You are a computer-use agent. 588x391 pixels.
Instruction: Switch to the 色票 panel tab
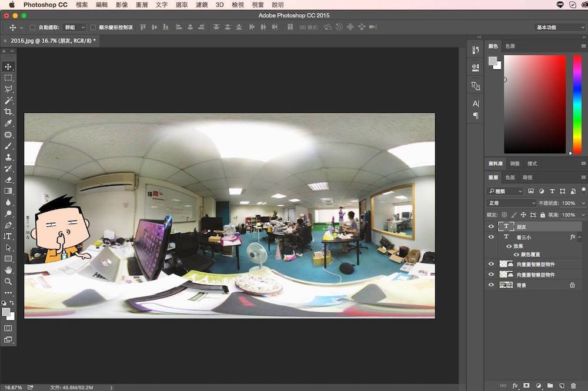(510, 46)
